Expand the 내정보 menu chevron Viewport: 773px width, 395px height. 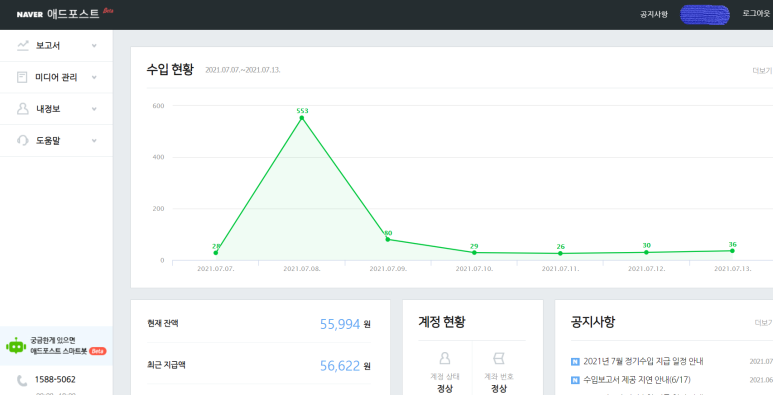pyautogui.click(x=94, y=109)
